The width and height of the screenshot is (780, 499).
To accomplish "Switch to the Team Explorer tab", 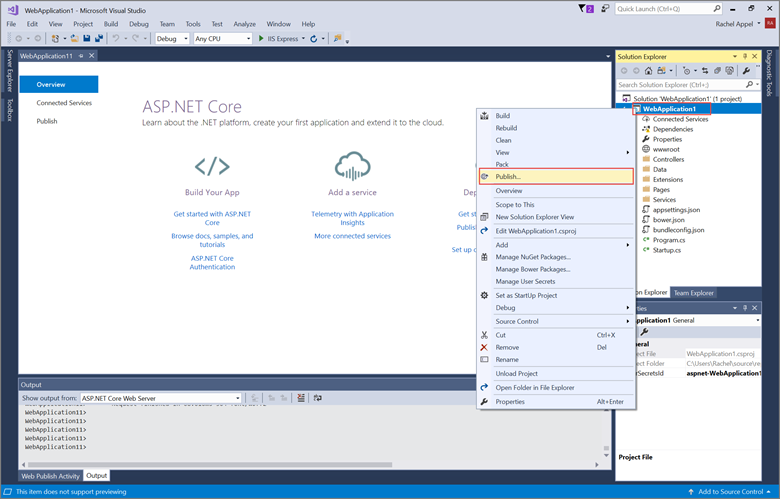I will 693,293.
